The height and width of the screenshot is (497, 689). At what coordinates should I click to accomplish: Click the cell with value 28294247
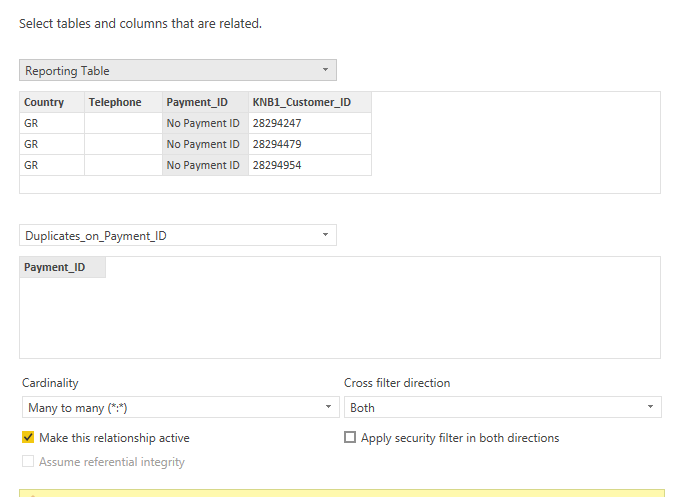(310, 123)
